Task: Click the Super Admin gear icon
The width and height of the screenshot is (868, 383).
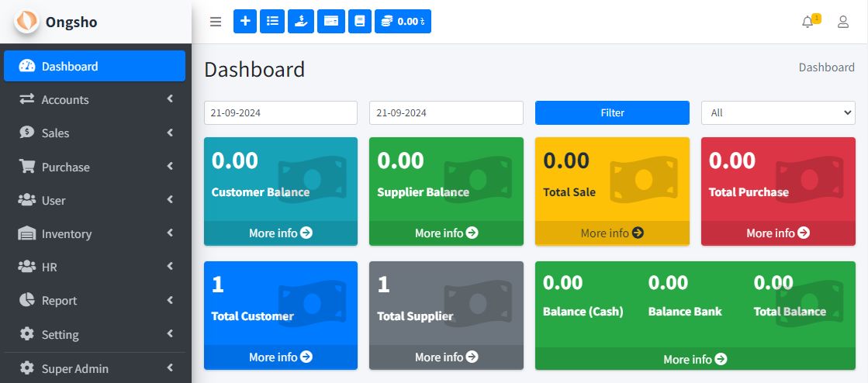Action: [26, 368]
